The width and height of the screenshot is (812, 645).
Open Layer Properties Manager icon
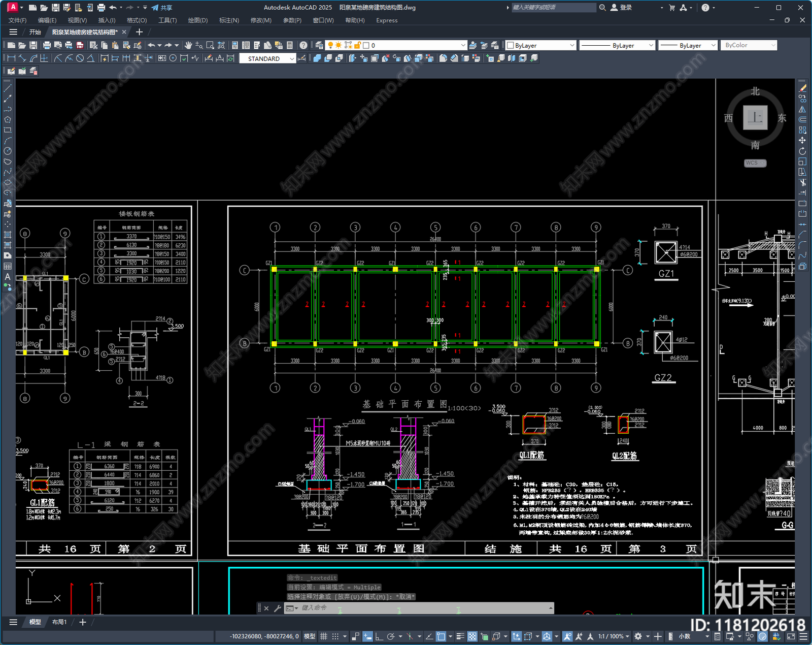click(x=319, y=45)
